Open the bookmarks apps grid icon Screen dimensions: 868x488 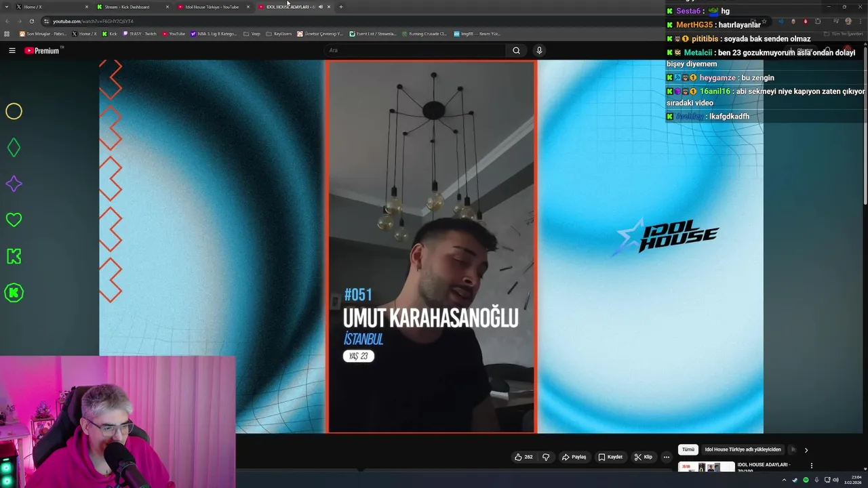coord(7,34)
